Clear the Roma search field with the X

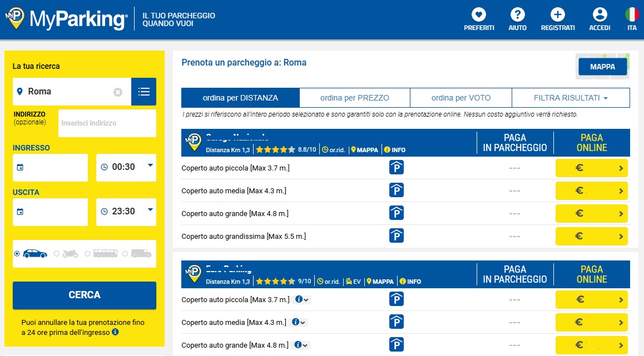[118, 92]
